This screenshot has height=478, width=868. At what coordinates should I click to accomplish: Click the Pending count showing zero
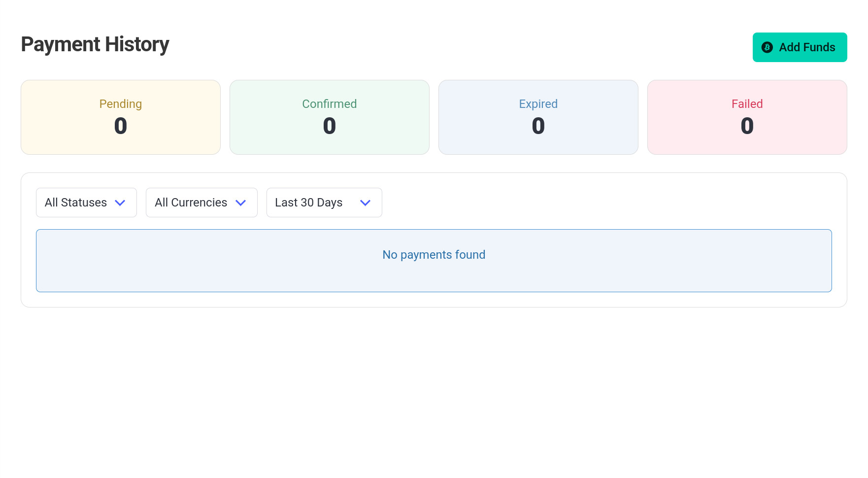point(120,126)
